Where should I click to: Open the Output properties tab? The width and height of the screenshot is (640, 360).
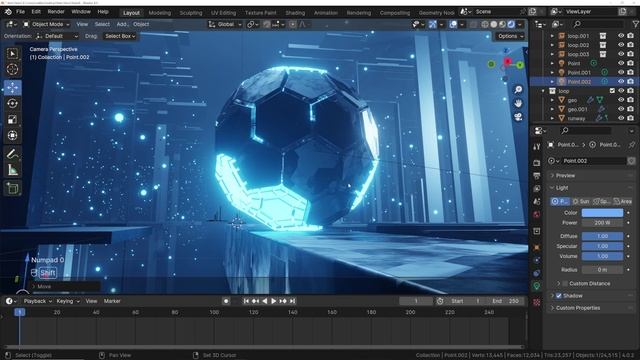click(537, 176)
